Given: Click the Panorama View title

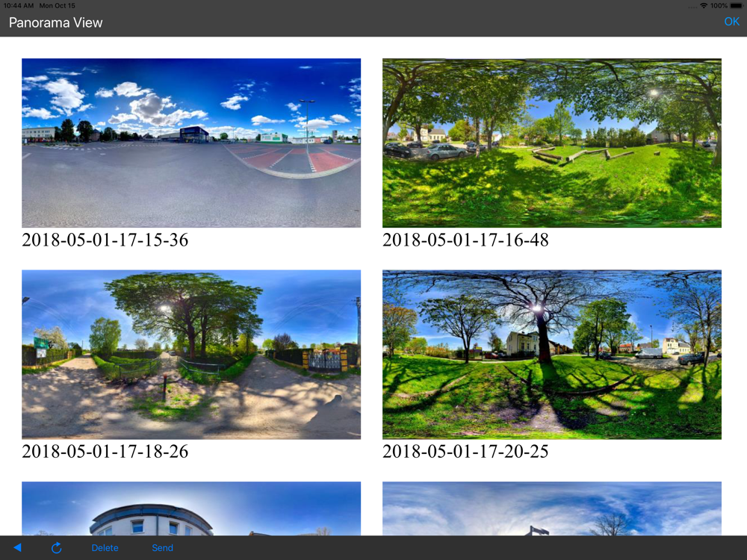Looking at the screenshot, I should (56, 22).
